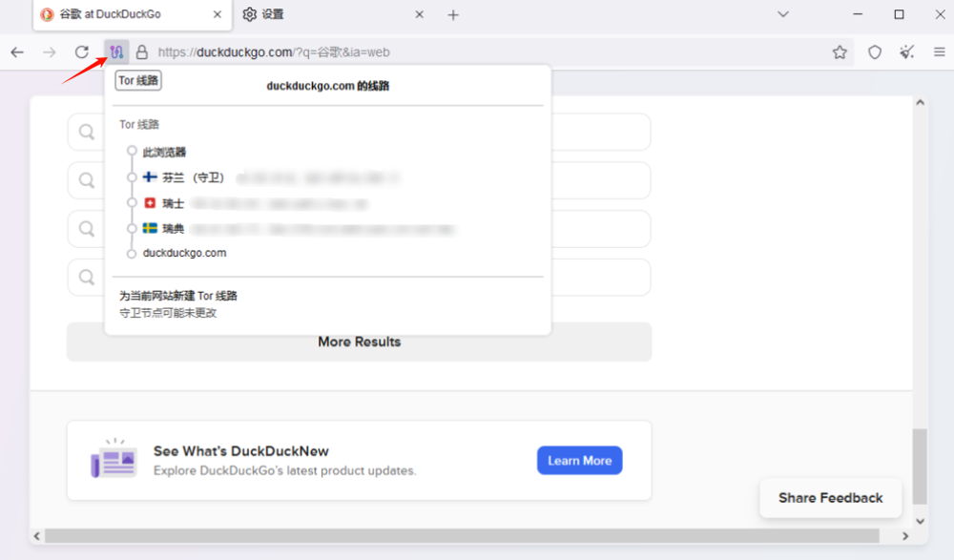This screenshot has height=560, width=954.
Task: Open the list all tabs dropdown arrow
Action: coord(783,14)
